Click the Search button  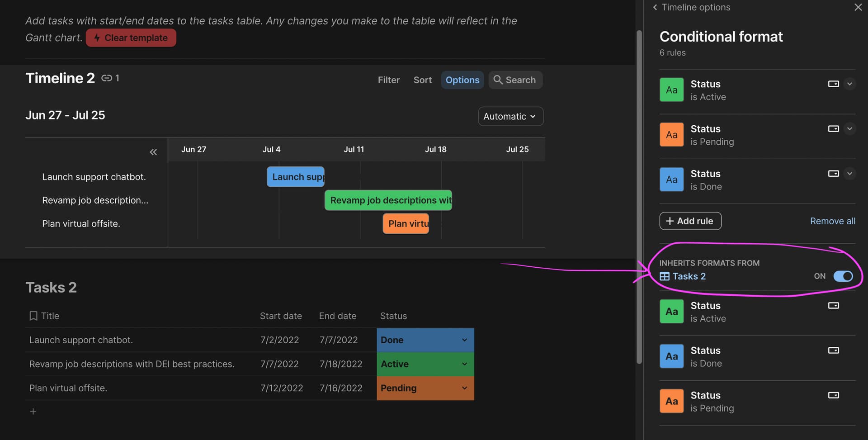coord(515,80)
